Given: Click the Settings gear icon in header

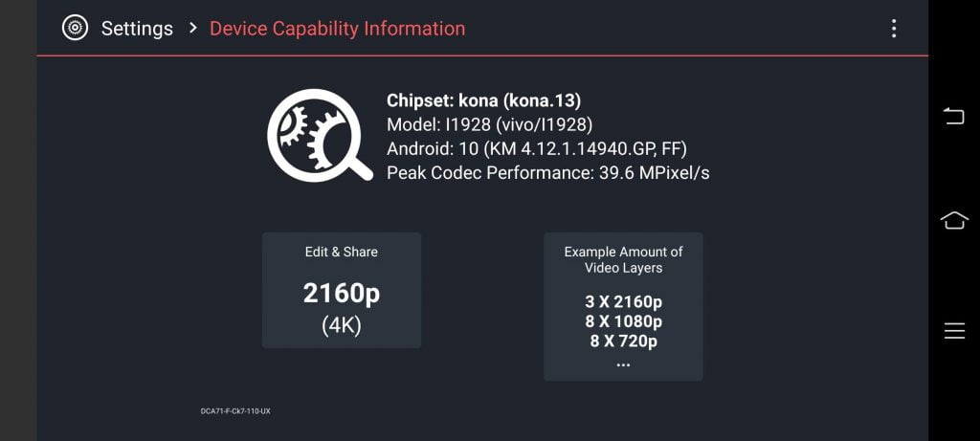Looking at the screenshot, I should click(x=75, y=28).
